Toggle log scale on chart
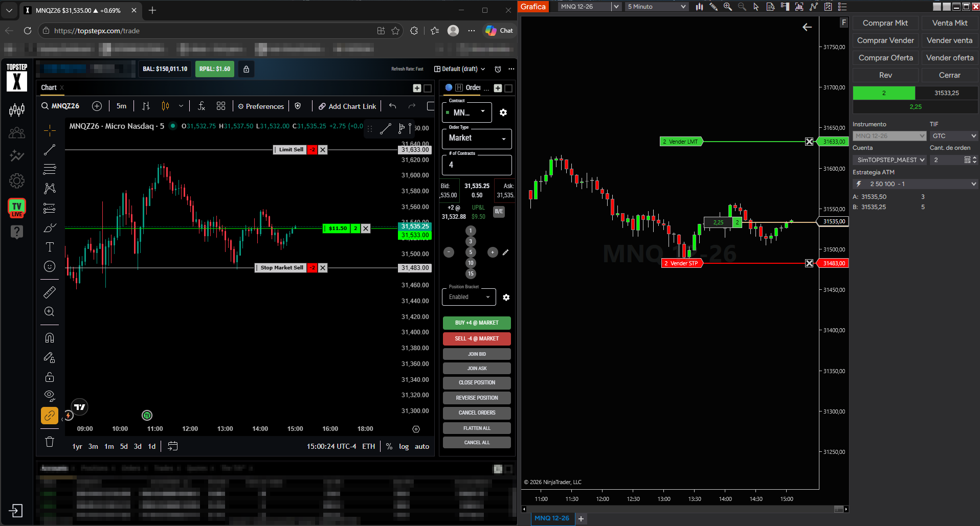980x526 pixels. [x=404, y=446]
